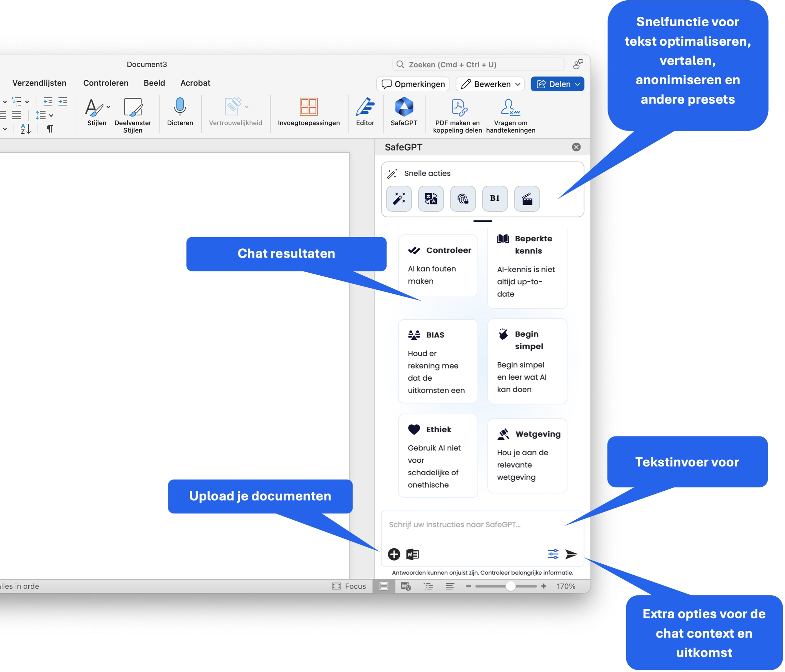Expand multilevel list dropdown
The image size is (785, 672).
[27, 102]
